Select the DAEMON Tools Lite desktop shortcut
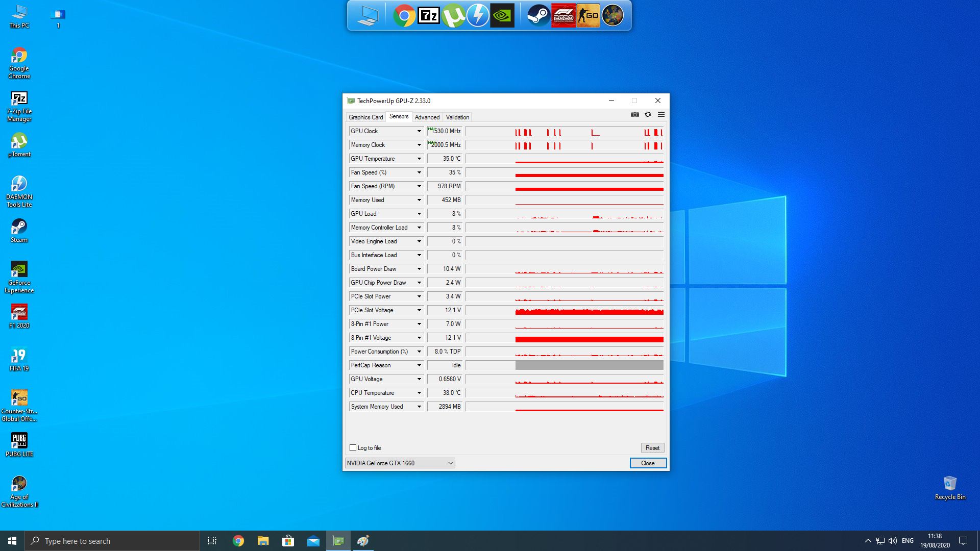The image size is (980, 551). click(19, 192)
